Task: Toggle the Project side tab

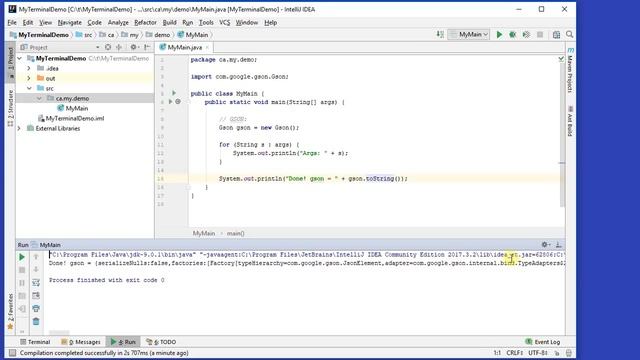Action: tap(11, 62)
